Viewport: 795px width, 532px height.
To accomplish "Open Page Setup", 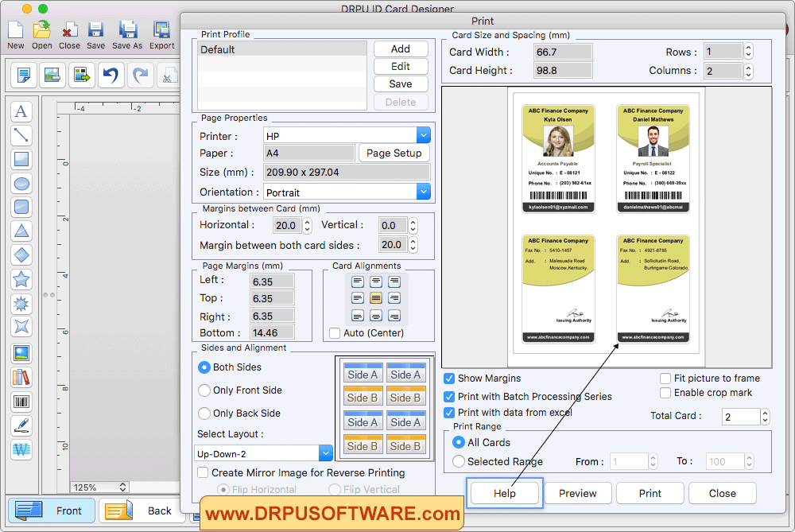I will (x=394, y=153).
